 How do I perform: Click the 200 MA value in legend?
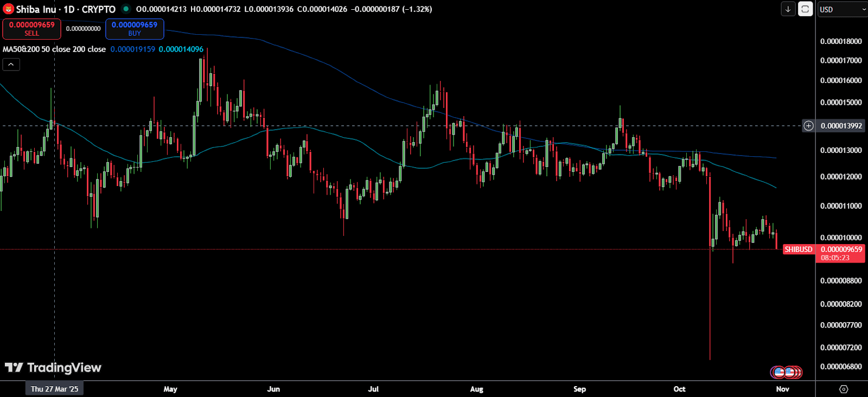pos(181,49)
